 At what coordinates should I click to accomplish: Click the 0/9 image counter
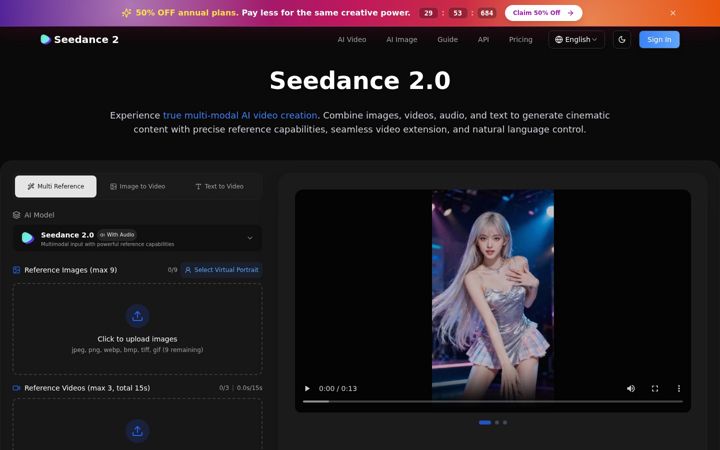point(172,270)
